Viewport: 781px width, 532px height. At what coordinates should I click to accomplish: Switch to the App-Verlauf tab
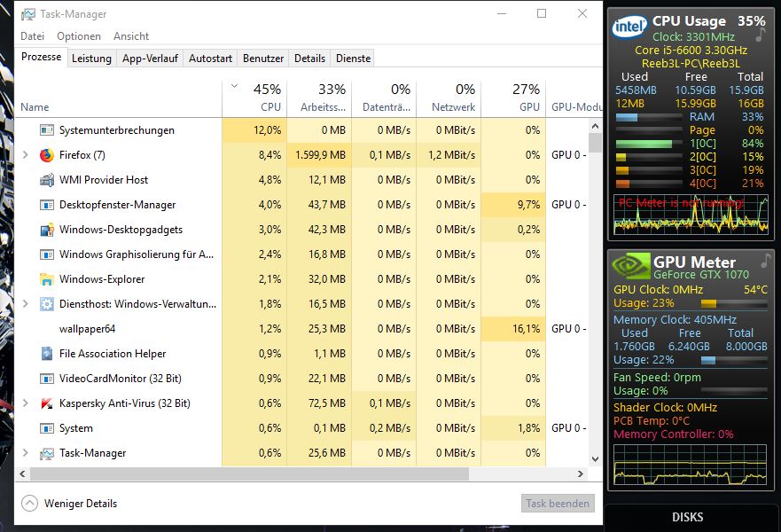[150, 59]
